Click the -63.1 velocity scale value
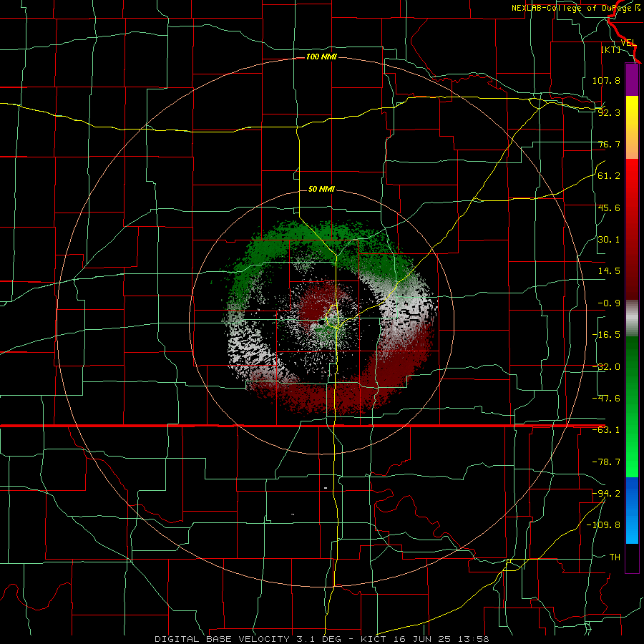This screenshot has width=644, height=644. click(606, 430)
